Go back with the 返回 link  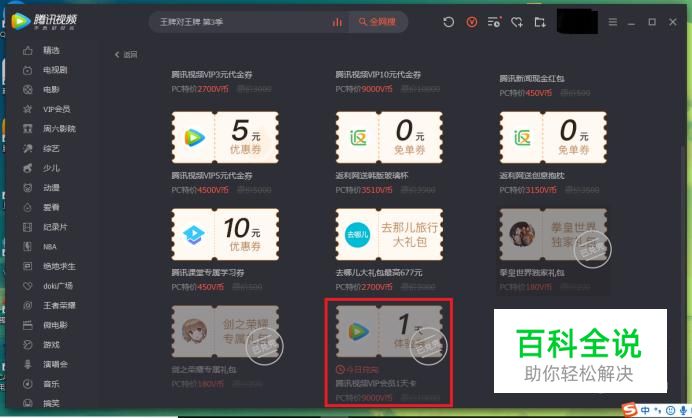[126, 55]
